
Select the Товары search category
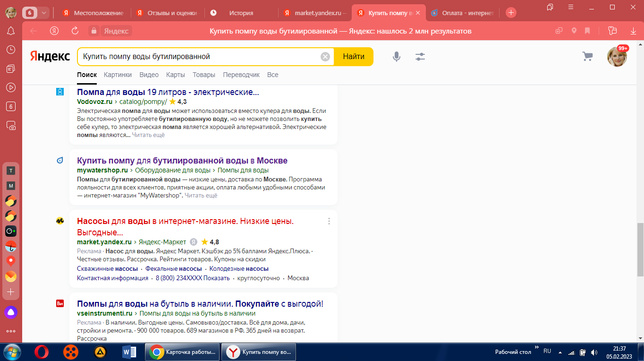tap(204, 75)
